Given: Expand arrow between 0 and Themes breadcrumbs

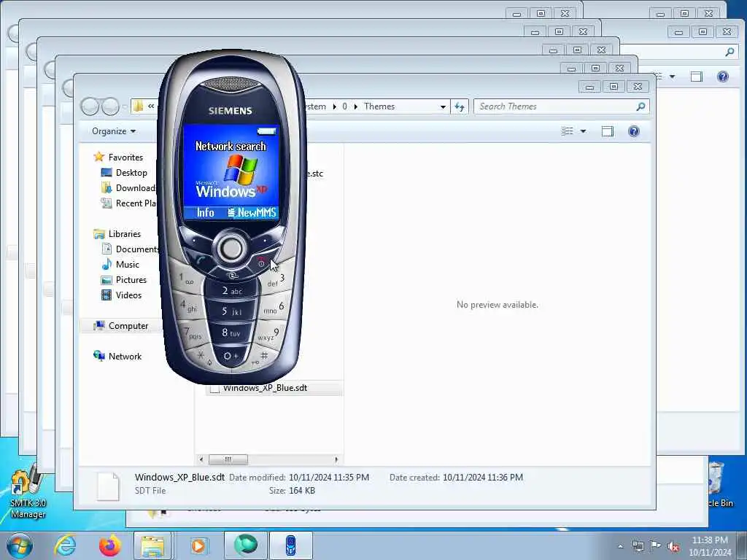Looking at the screenshot, I should [355, 106].
